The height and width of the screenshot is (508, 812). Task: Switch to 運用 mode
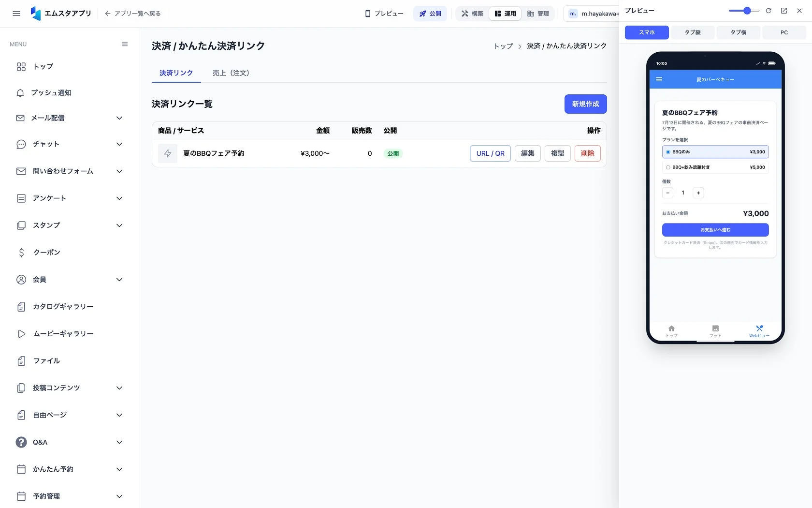click(x=505, y=14)
